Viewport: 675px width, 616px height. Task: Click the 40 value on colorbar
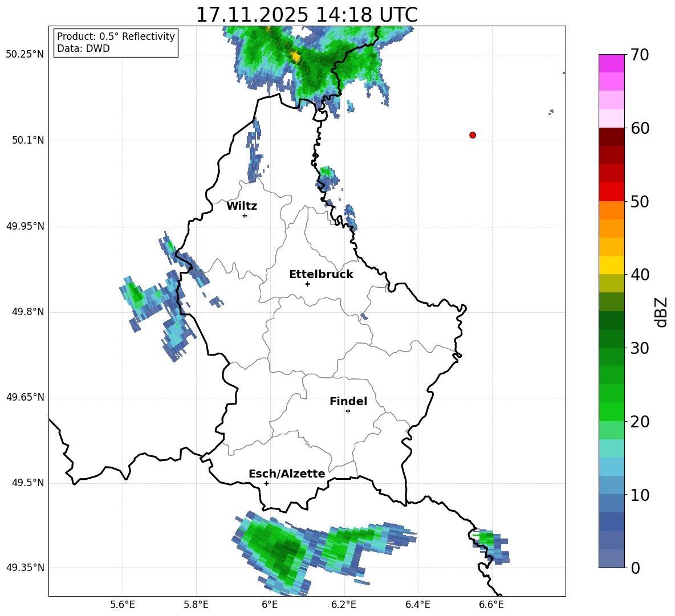point(640,275)
